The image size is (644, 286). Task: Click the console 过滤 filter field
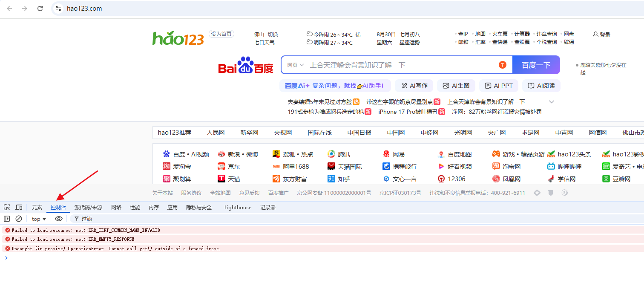click(x=358, y=219)
